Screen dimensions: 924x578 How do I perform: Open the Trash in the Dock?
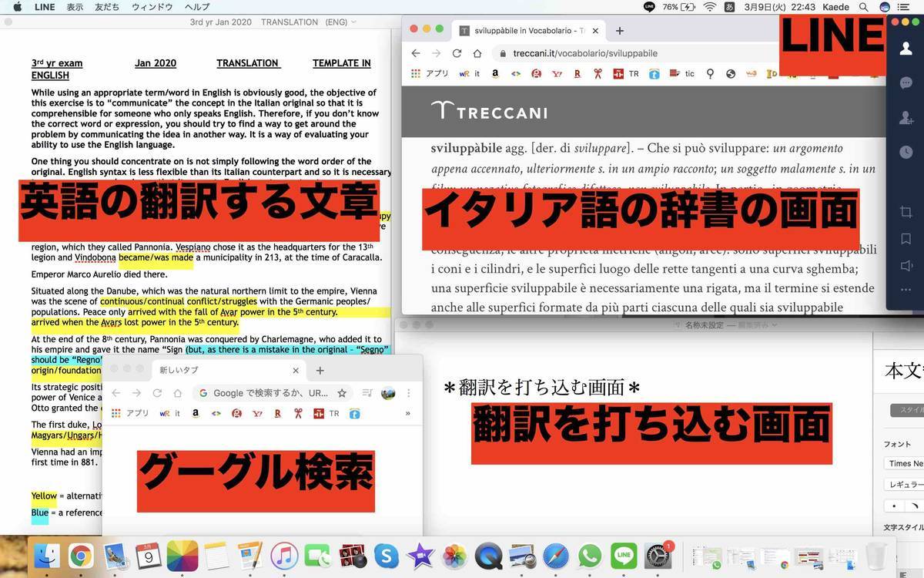pyautogui.click(x=876, y=556)
